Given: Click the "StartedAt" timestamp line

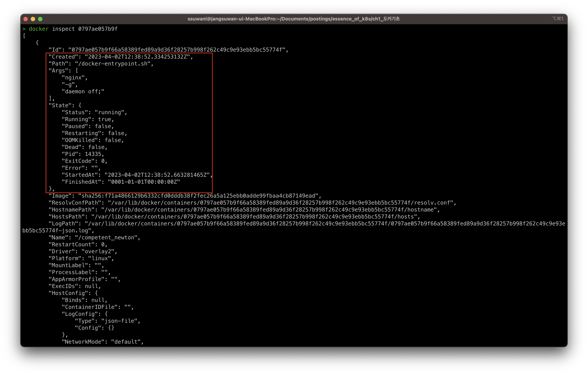Looking at the screenshot, I should pyautogui.click(x=137, y=175).
